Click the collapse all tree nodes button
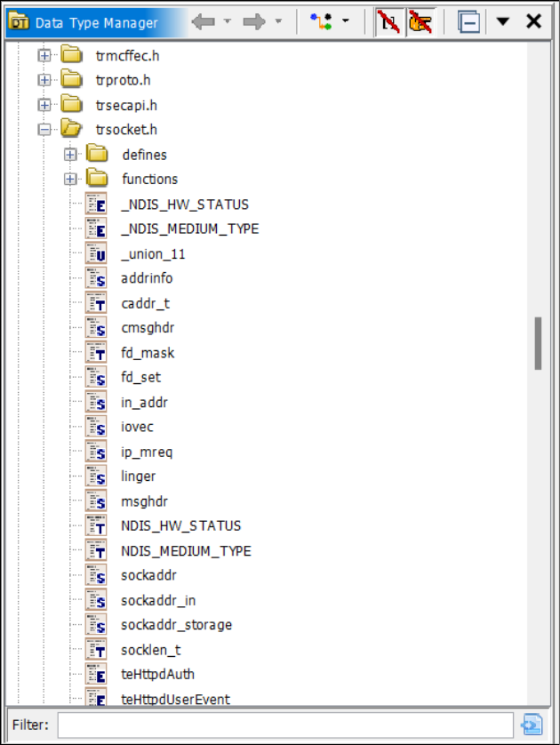The height and width of the screenshot is (745, 560). coord(468,21)
